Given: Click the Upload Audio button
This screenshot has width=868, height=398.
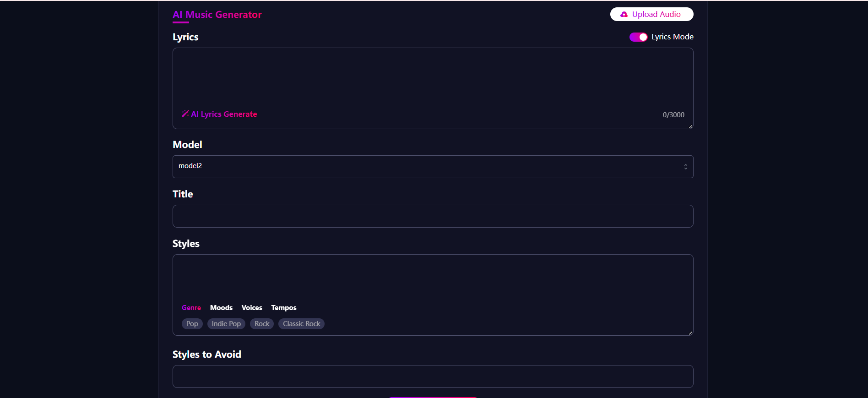Looking at the screenshot, I should click(x=651, y=14).
